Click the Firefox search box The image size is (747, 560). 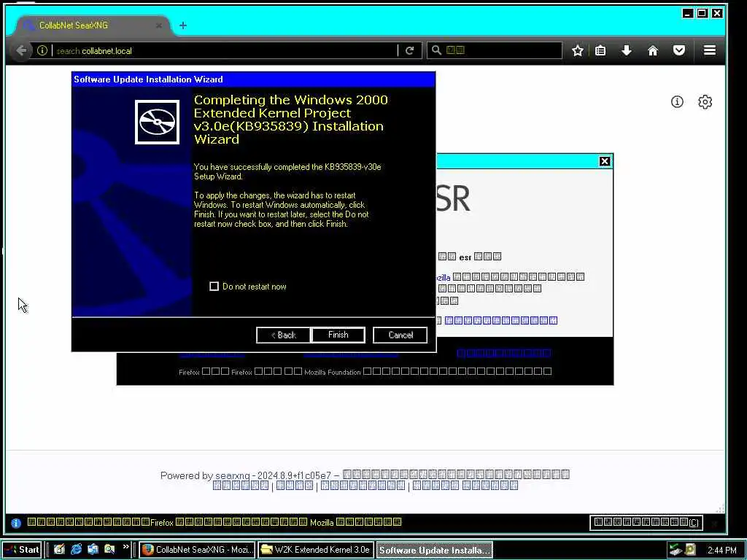495,50
